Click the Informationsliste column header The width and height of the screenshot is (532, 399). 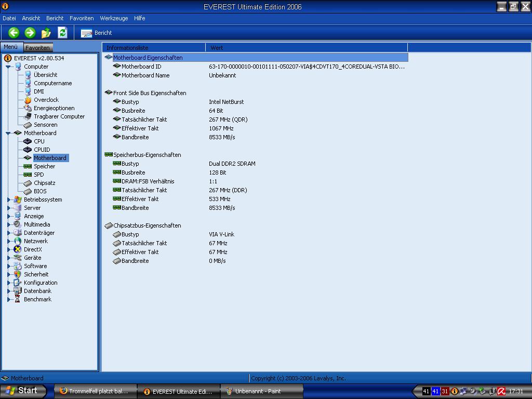(154, 48)
